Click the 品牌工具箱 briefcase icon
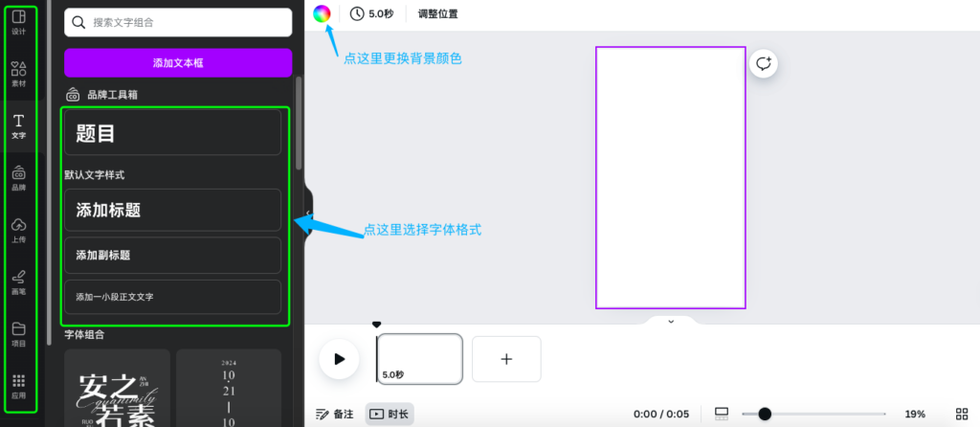This screenshot has height=427, width=980. click(73, 95)
